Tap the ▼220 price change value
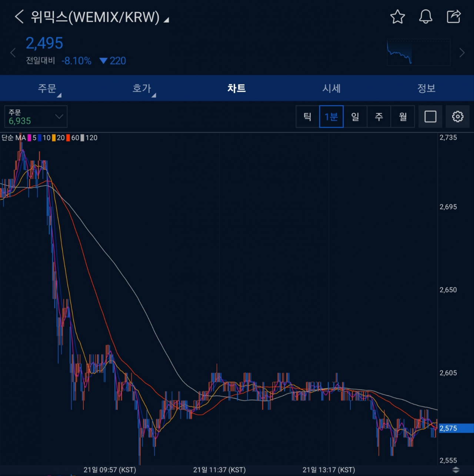 click(x=113, y=61)
